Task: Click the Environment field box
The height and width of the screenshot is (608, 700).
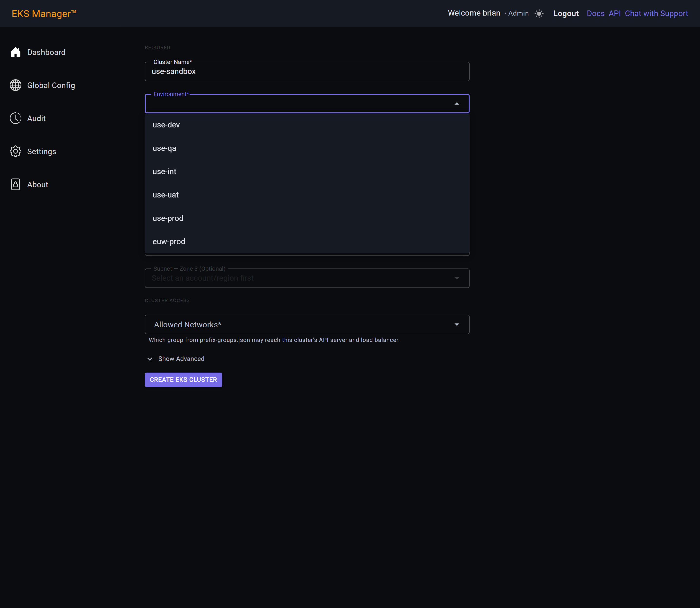Action: [x=307, y=104]
